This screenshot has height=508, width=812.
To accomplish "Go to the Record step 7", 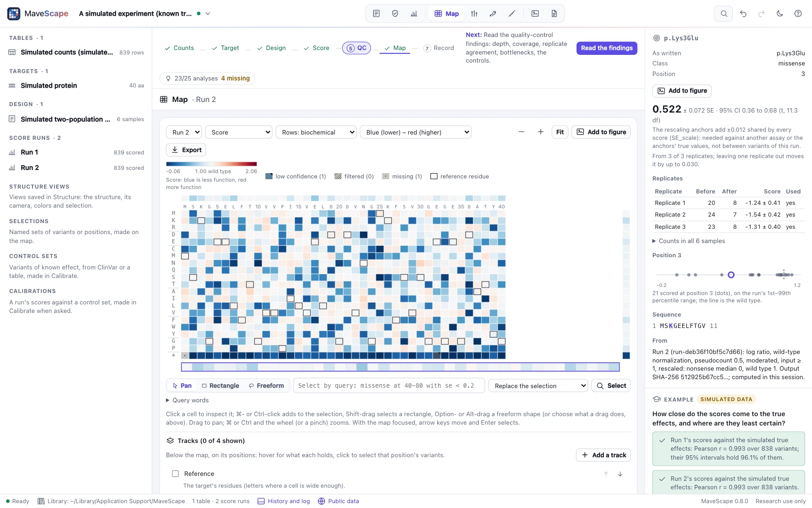I will 438,48.
